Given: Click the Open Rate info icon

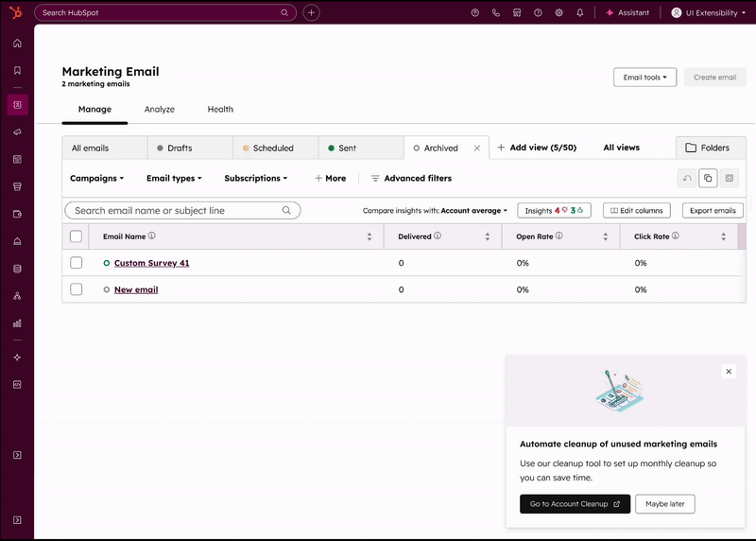Looking at the screenshot, I should (x=559, y=236).
